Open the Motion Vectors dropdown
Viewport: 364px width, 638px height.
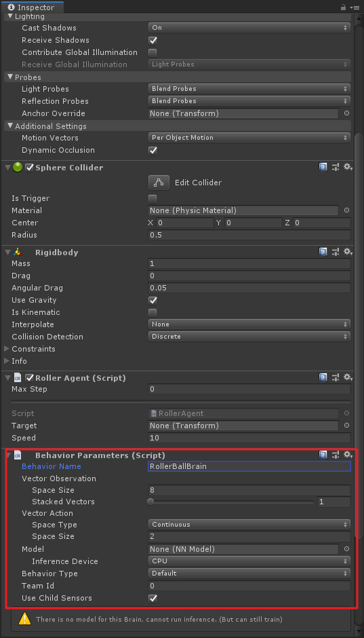pos(249,138)
